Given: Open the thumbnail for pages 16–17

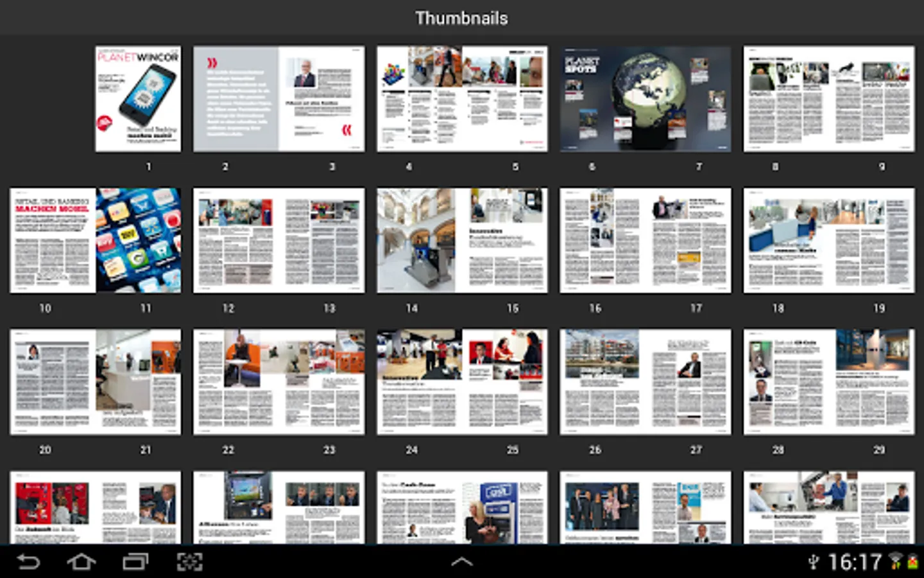Looking at the screenshot, I should pos(645,240).
